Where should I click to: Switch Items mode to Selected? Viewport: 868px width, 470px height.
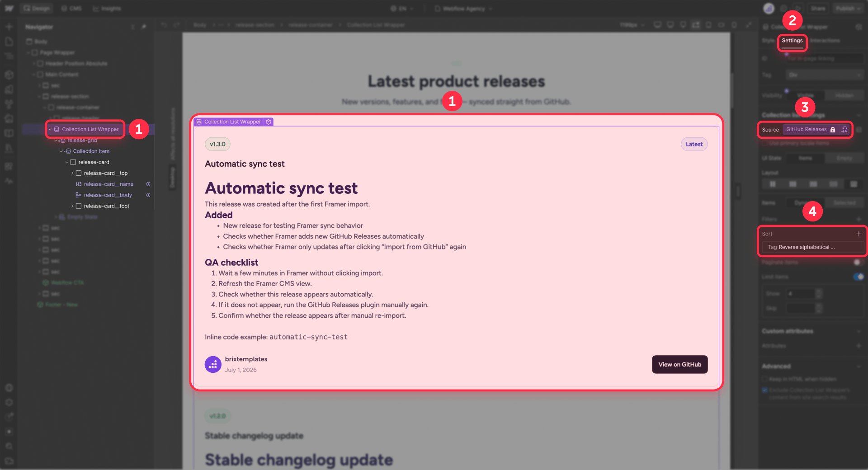[844, 203]
